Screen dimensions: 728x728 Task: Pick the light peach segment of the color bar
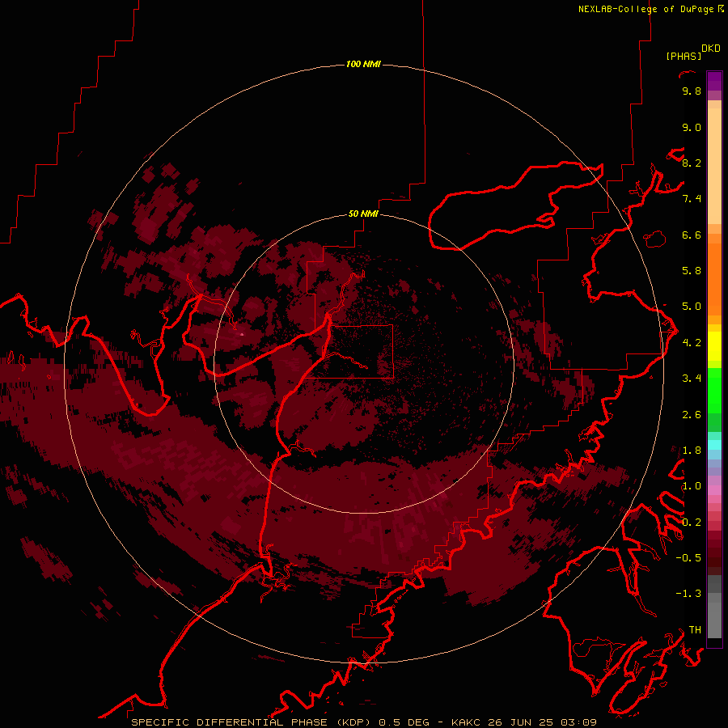714,167
